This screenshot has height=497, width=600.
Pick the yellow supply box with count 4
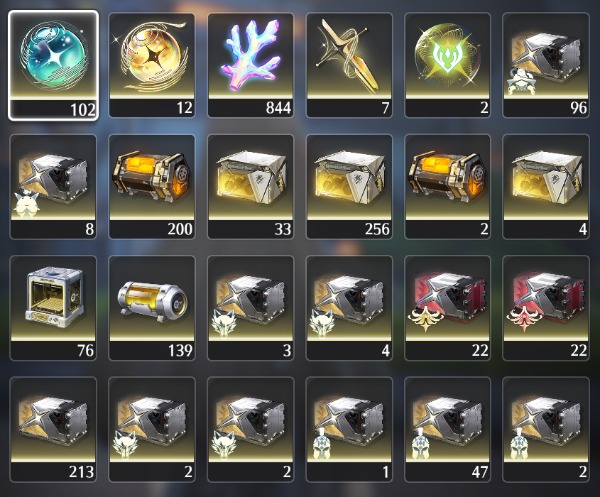coord(546,187)
